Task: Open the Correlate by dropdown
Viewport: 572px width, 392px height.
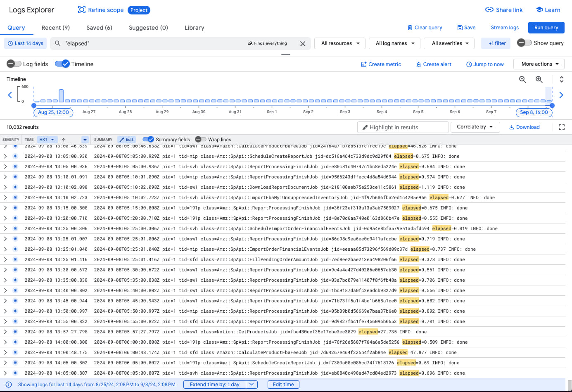Action: [475, 127]
